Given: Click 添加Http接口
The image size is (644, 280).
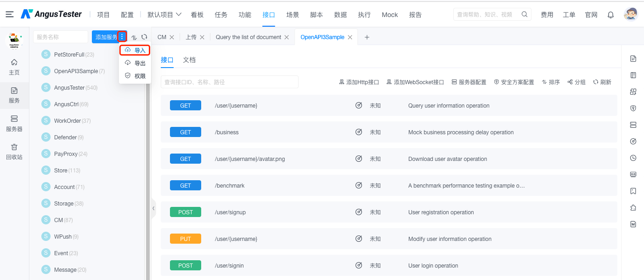Looking at the screenshot, I should pos(359,82).
